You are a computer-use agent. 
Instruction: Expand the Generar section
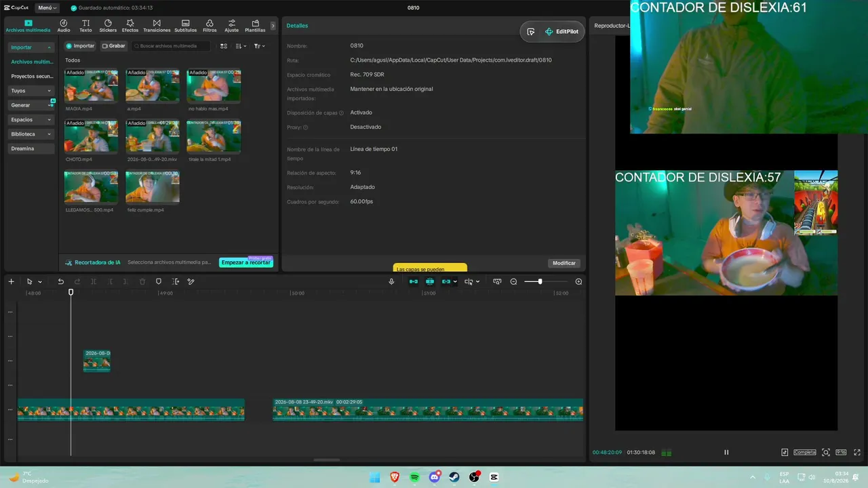coord(31,105)
